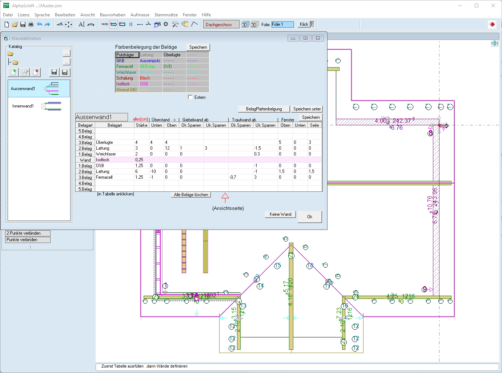This screenshot has width=502, height=373.
Task: Click the Weichfaser cell in the table
Action: point(114,154)
